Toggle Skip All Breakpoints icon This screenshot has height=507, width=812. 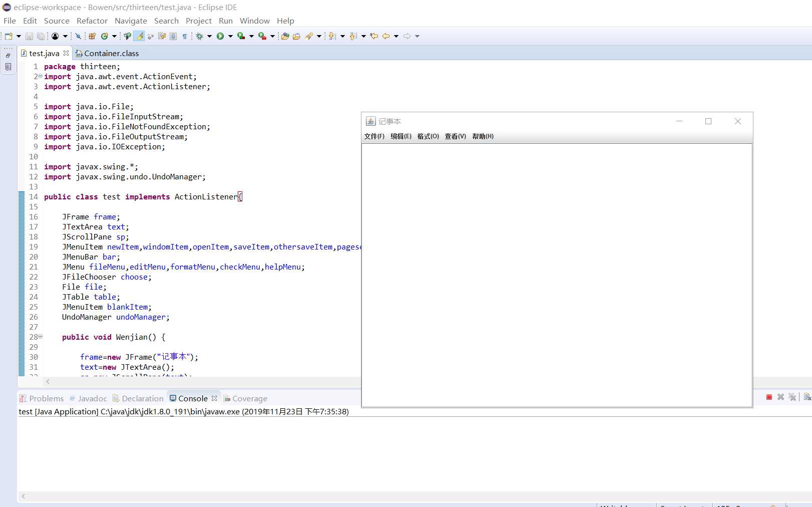click(78, 36)
